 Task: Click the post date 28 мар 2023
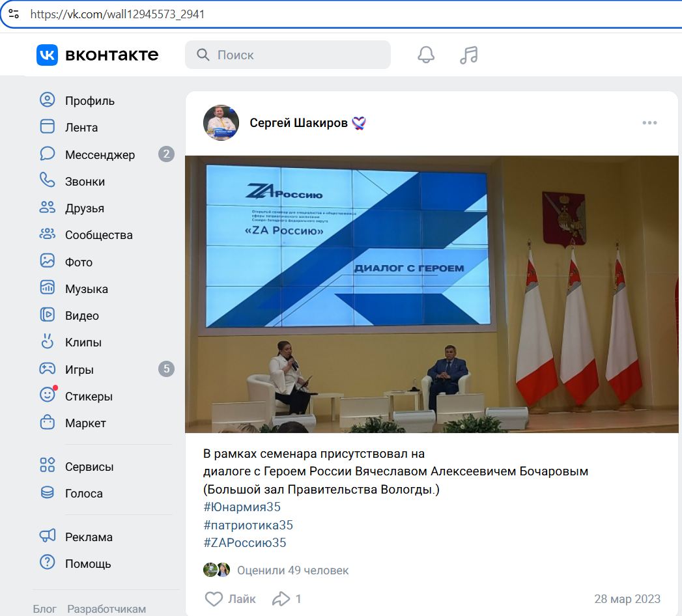click(627, 599)
